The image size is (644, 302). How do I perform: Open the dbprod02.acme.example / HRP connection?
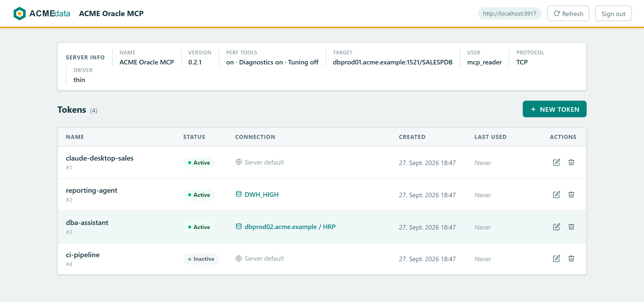point(290,227)
